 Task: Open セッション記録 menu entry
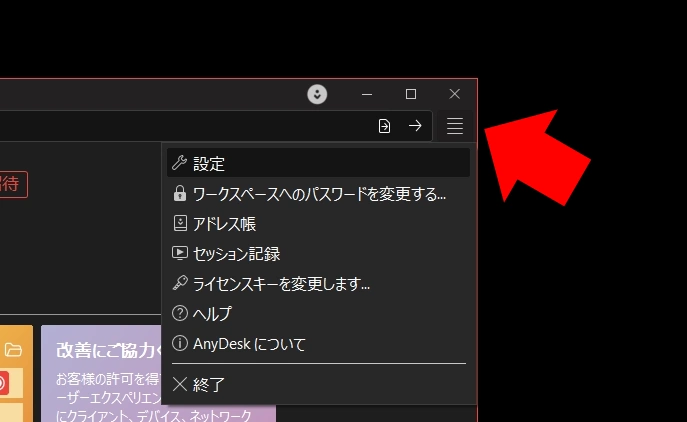319,253
